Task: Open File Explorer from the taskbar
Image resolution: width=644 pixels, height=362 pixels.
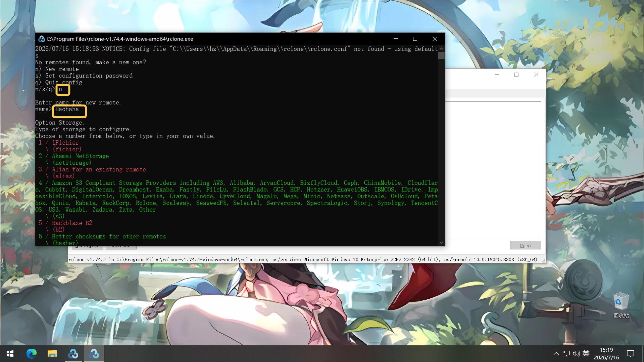Action: (52, 354)
